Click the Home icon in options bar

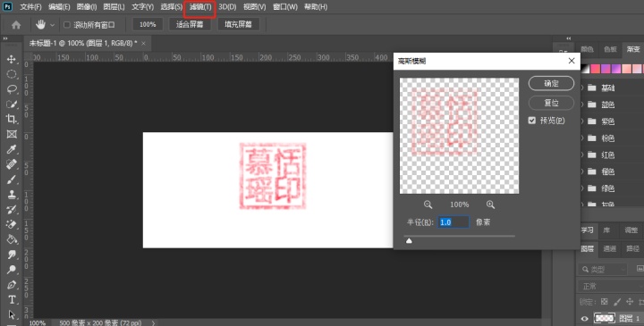point(16,25)
